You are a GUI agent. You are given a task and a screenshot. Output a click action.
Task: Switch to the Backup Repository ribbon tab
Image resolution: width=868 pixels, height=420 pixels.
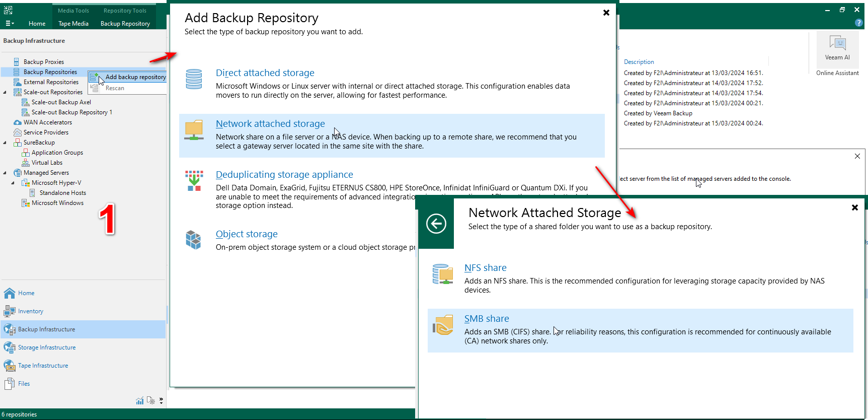point(125,24)
